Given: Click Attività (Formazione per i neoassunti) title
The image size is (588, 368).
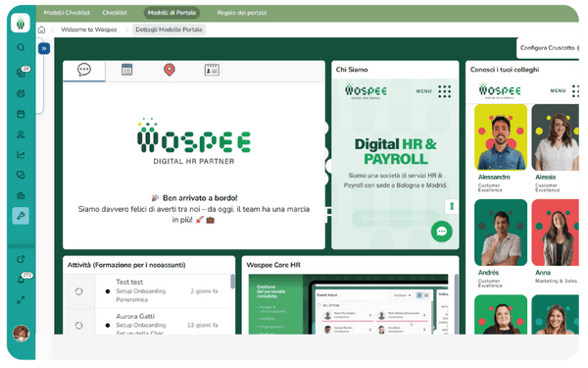Looking at the screenshot, I should pos(126,265).
